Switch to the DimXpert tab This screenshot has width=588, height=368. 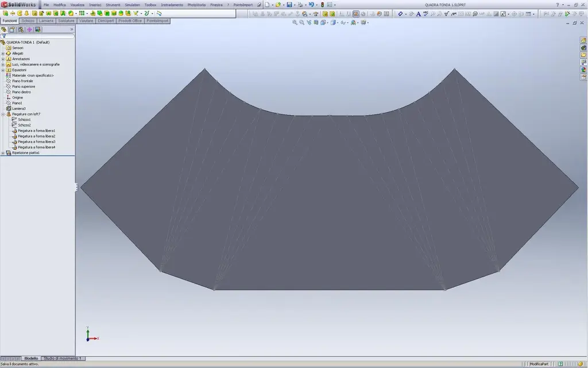click(x=106, y=21)
